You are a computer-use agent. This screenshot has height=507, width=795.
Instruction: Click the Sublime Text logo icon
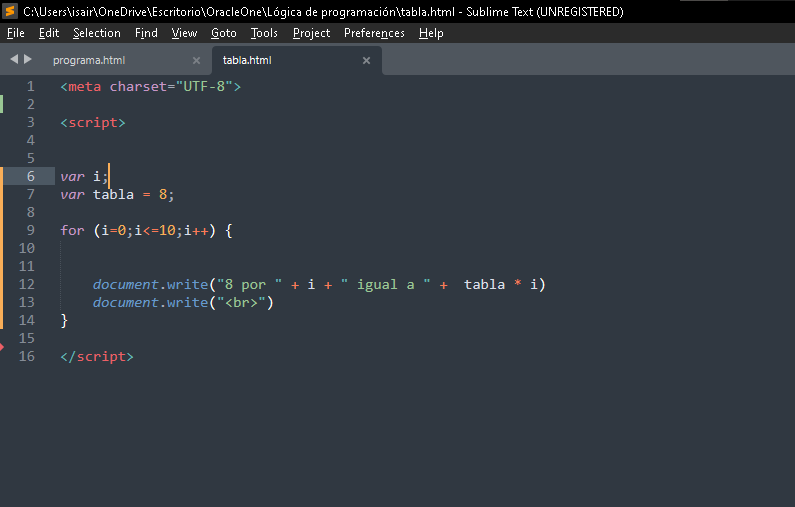pos(10,11)
